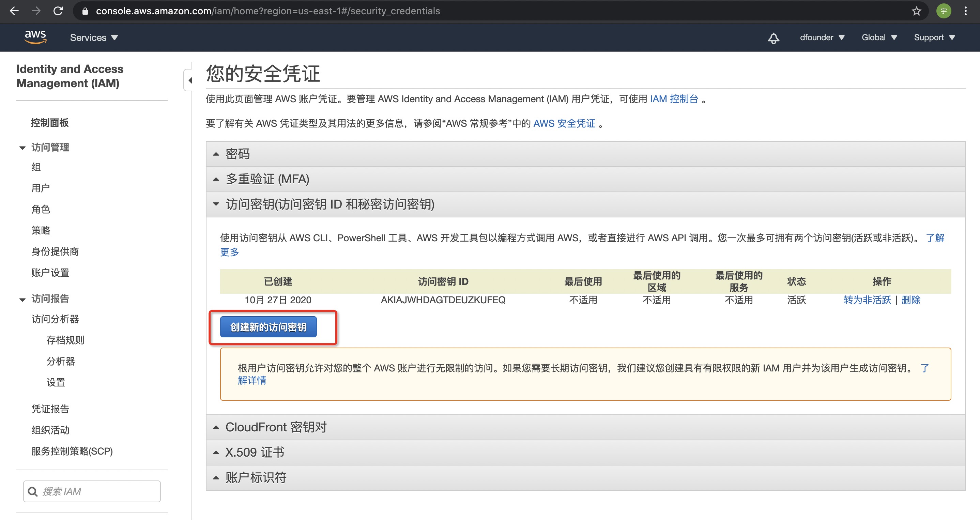Open the Global region dropdown

click(x=879, y=38)
